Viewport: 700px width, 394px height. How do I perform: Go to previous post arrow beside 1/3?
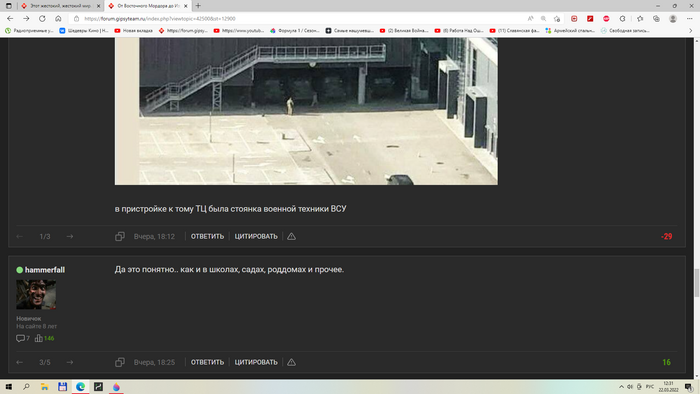coord(20,236)
